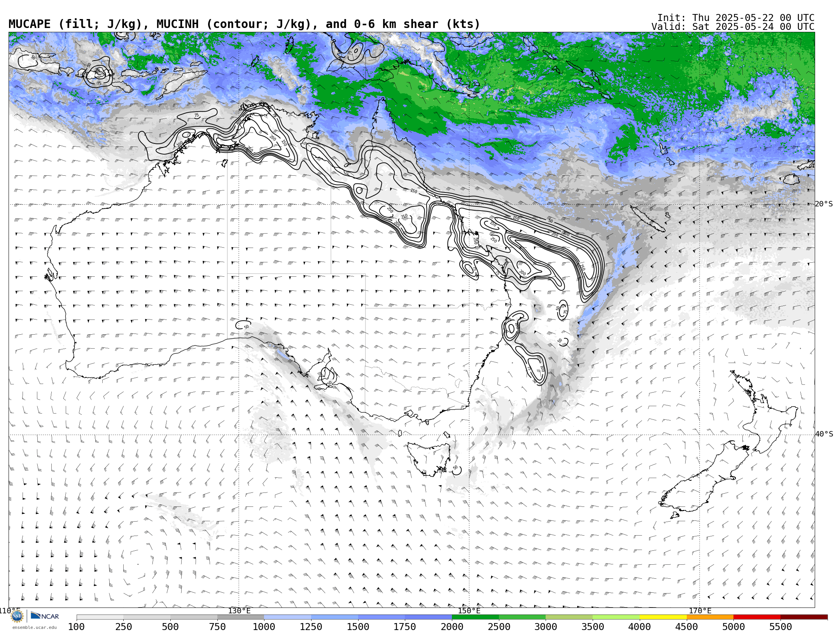Click the 150°E longitude label
Screen dimensions: 840x632
(469, 611)
